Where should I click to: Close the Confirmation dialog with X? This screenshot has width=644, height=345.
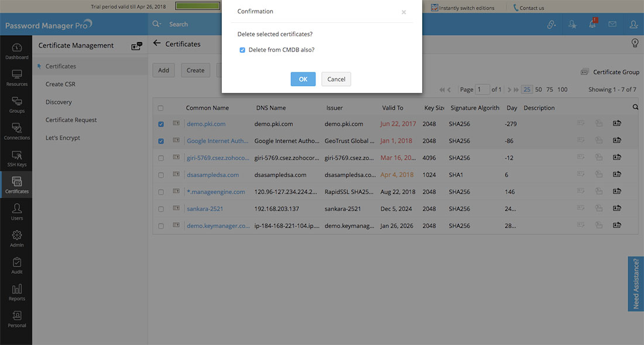coord(404,12)
